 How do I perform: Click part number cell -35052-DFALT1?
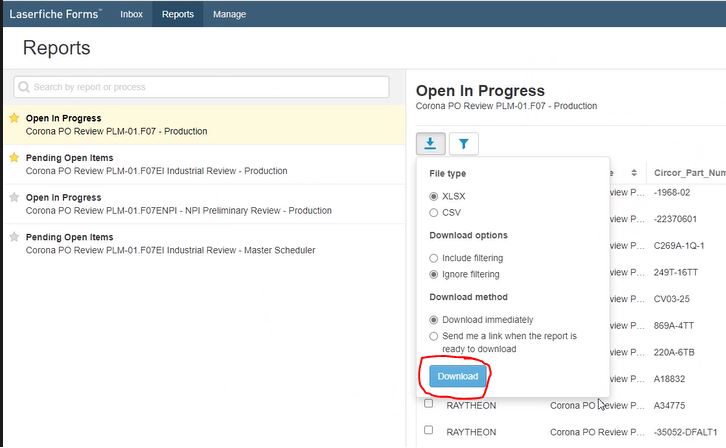click(x=685, y=432)
